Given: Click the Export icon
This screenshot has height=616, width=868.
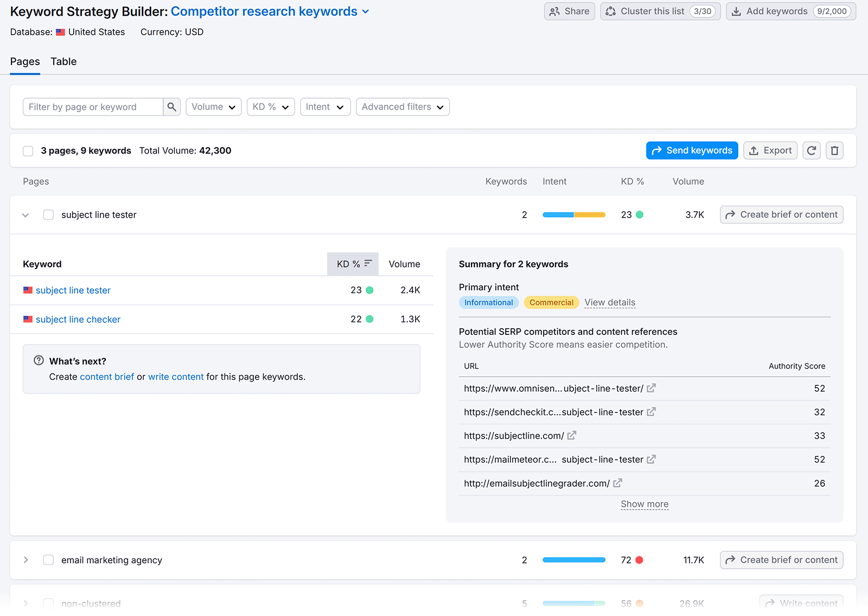Looking at the screenshot, I should 755,150.
